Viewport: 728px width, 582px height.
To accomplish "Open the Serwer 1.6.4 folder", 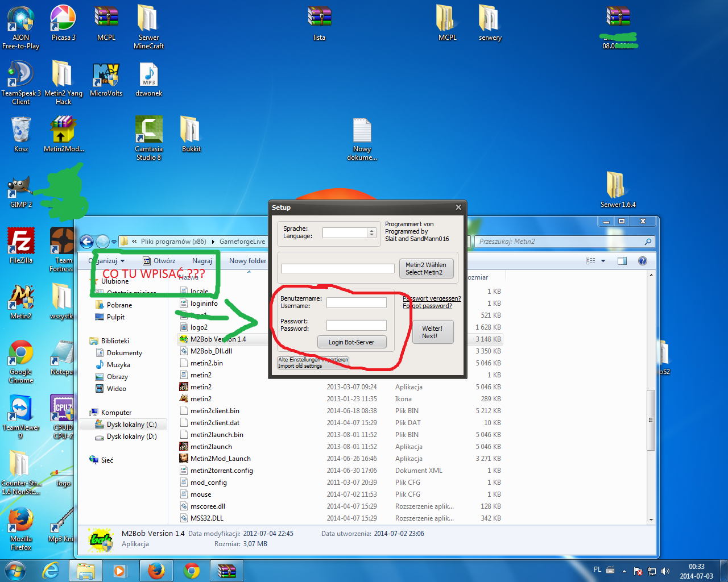I will (618, 190).
